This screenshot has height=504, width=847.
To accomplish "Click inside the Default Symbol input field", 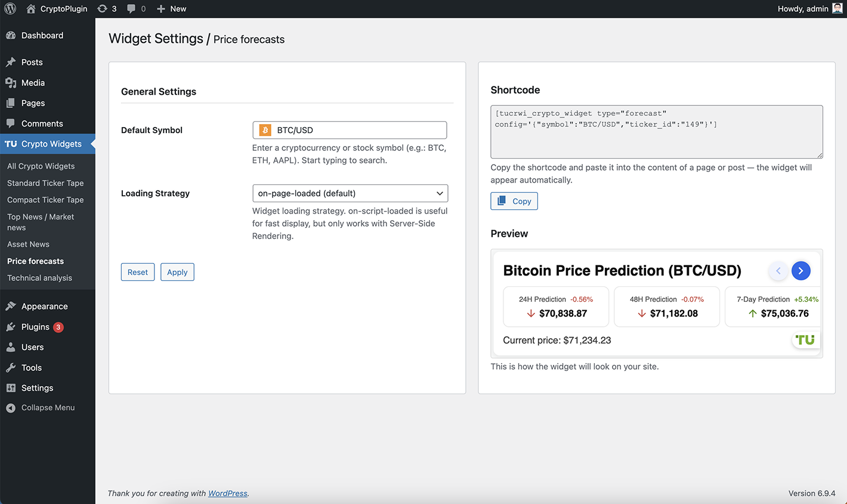I will (x=358, y=129).
